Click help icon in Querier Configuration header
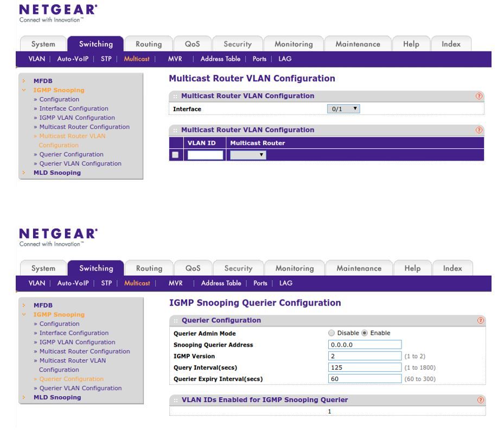The height and width of the screenshot is (433, 504). click(479, 320)
